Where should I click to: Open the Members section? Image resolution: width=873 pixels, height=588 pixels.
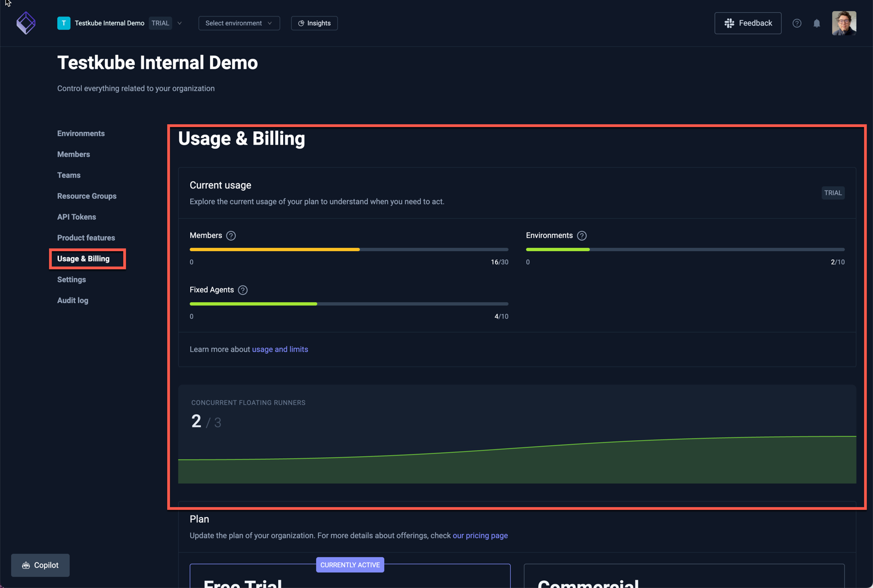74,154
